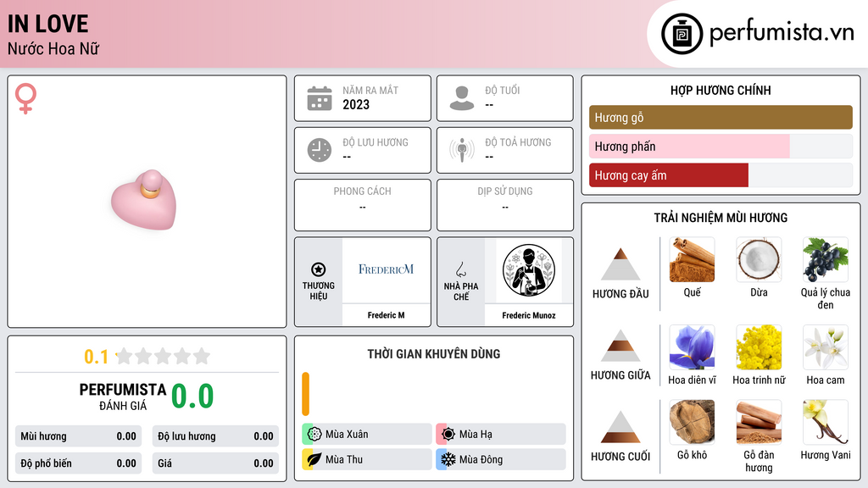Viewport: 868px width, 488px height.
Task: Select the Gỗ khô dry wood image
Action: 692,423
